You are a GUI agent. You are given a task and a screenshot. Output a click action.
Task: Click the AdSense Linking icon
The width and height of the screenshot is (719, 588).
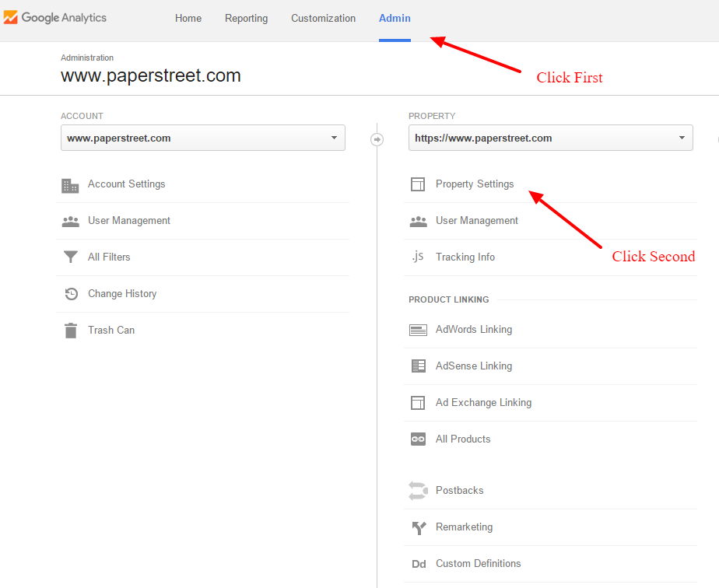pos(418,366)
